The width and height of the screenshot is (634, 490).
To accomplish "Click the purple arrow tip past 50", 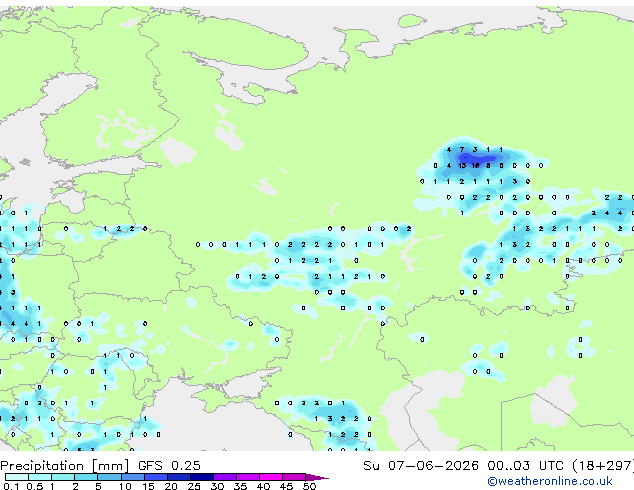I will 317,477.
